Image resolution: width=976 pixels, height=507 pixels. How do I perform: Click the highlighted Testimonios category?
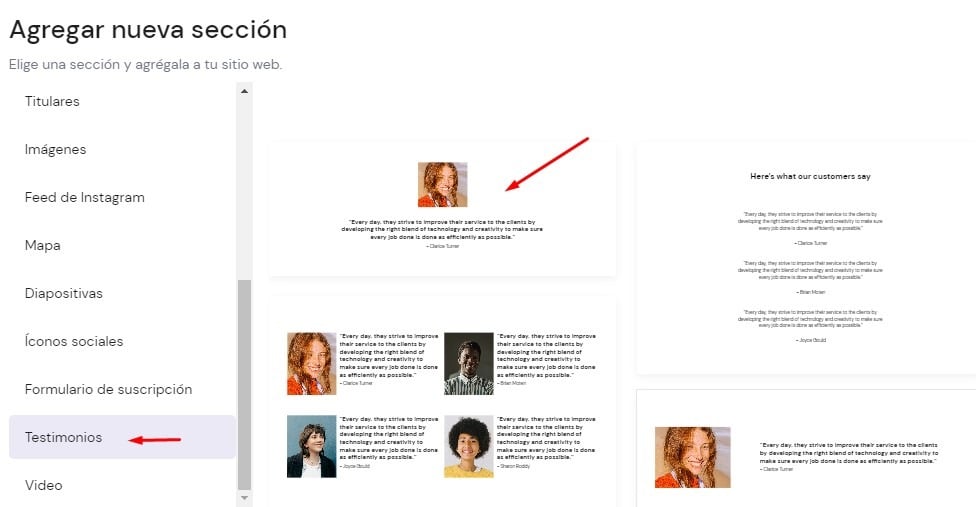(63, 437)
